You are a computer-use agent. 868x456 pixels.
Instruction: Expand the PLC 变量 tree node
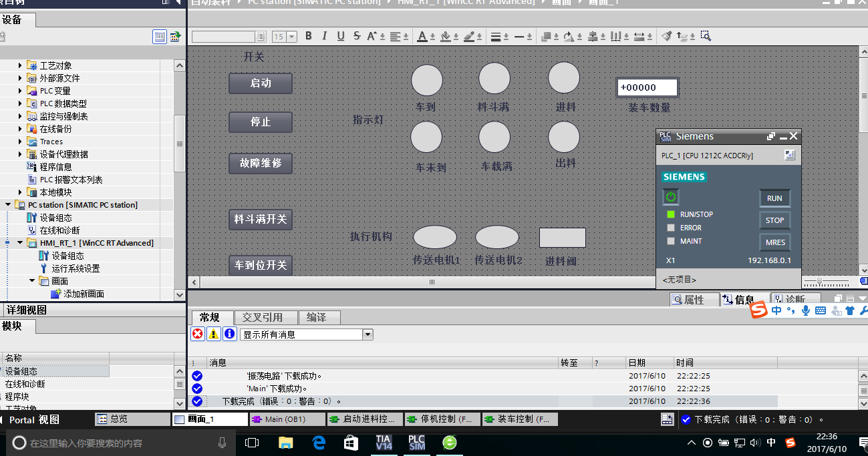click(20, 91)
